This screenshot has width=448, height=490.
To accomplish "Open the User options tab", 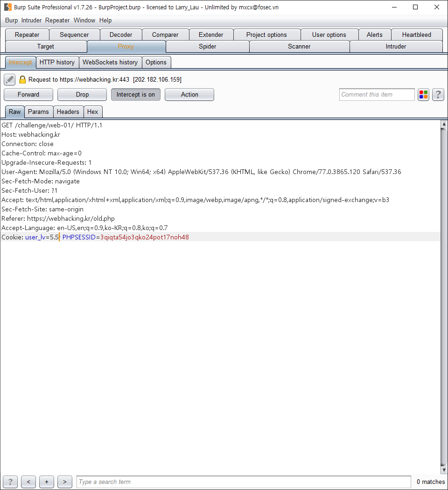I will (x=329, y=35).
